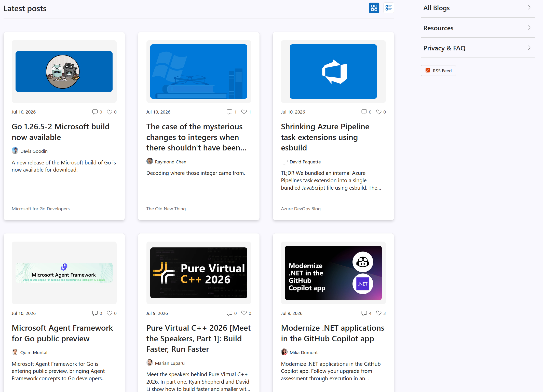The width and height of the screenshot is (543, 392).
Task: Click Quim Muntal's avatar picture
Action: pyautogui.click(x=15, y=352)
